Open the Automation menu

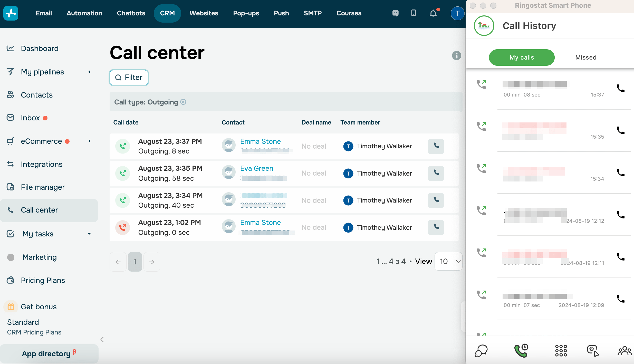click(84, 13)
